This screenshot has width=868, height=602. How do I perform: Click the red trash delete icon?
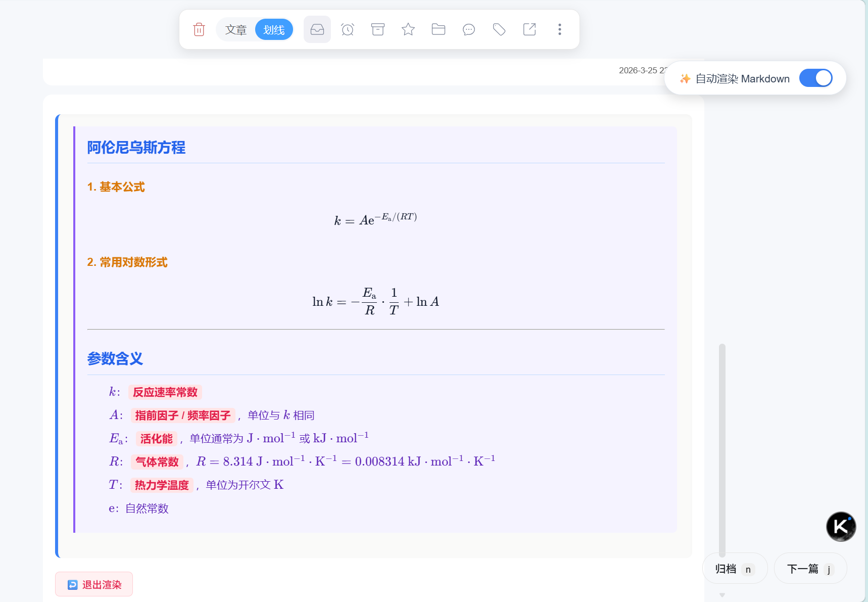coord(199,29)
